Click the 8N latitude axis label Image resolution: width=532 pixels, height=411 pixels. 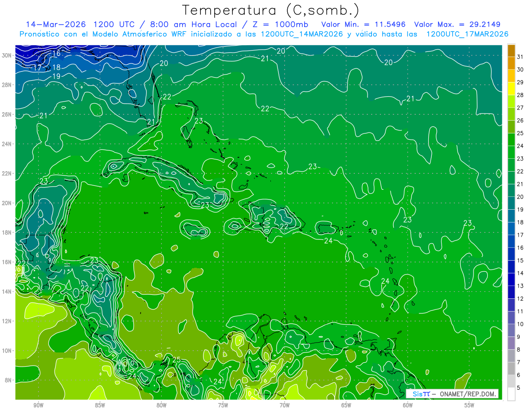point(8,380)
